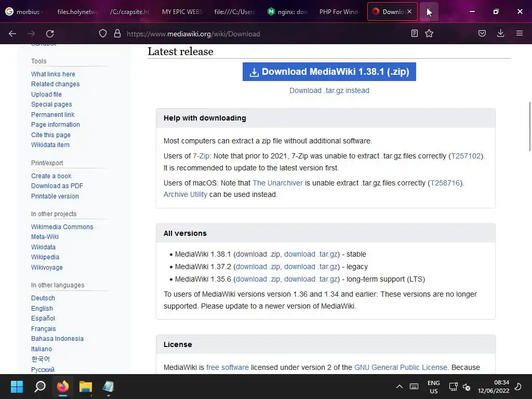The width and height of the screenshot is (532, 399).
Task: Open File Explorer from taskbar
Action: coord(86,387)
